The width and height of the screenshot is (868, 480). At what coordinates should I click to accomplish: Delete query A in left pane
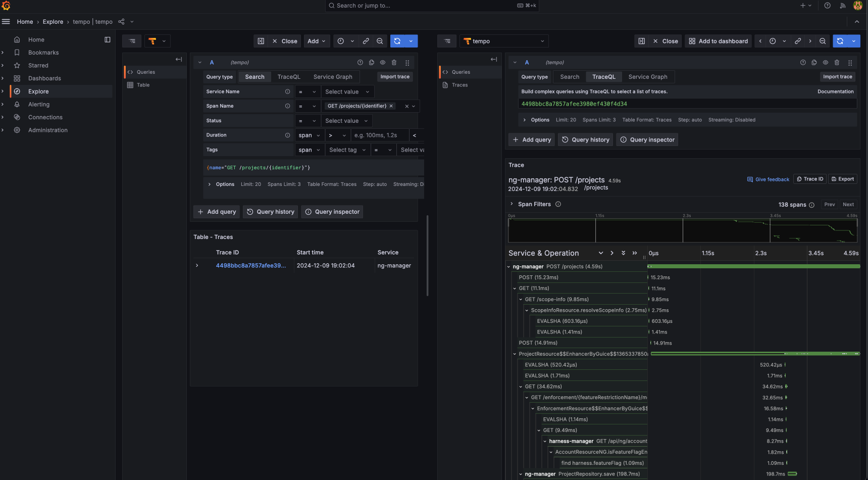pyautogui.click(x=394, y=63)
